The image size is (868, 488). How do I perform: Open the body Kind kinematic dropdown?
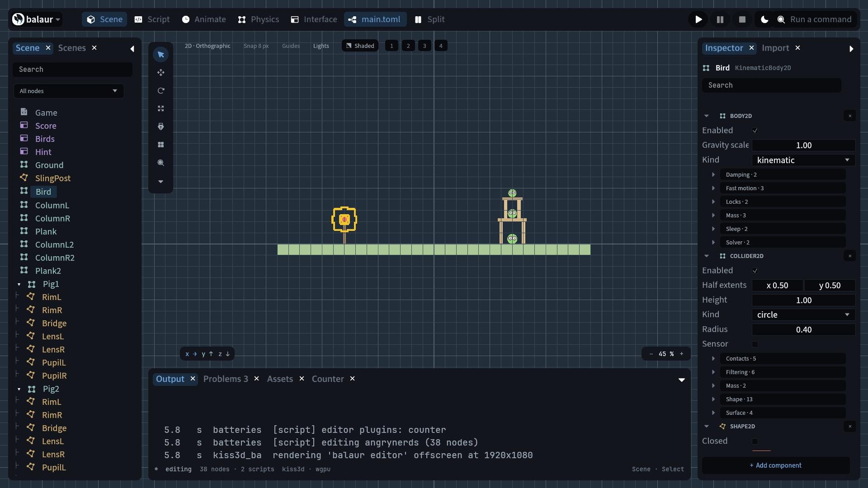[x=803, y=160]
